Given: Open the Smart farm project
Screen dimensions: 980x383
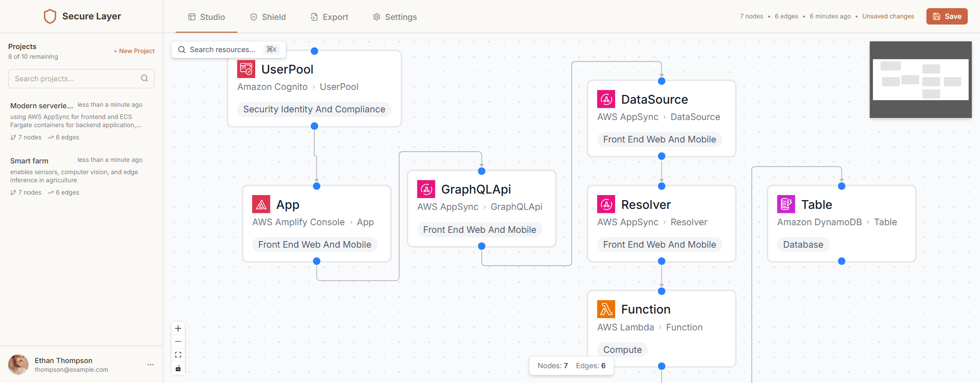Looking at the screenshot, I should click(81, 176).
